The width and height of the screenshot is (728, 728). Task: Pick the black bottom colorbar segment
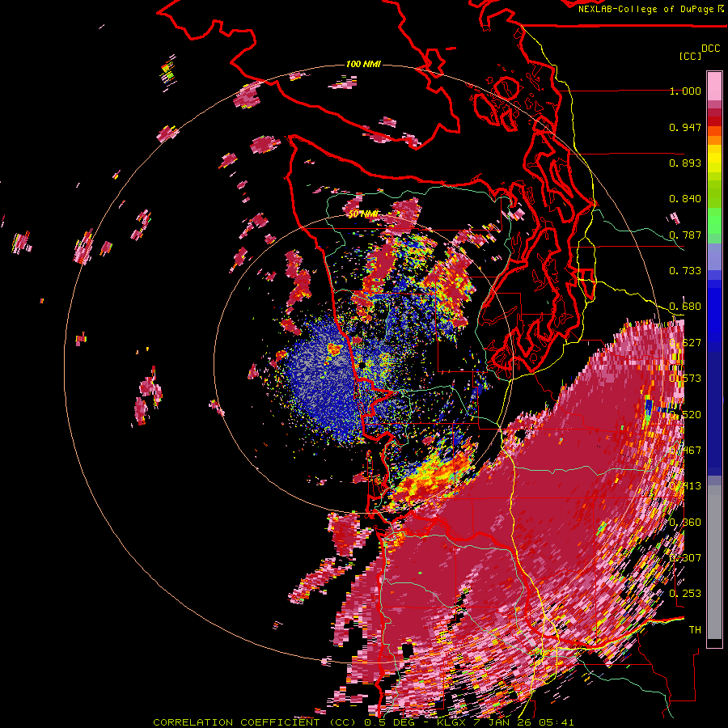click(714, 643)
